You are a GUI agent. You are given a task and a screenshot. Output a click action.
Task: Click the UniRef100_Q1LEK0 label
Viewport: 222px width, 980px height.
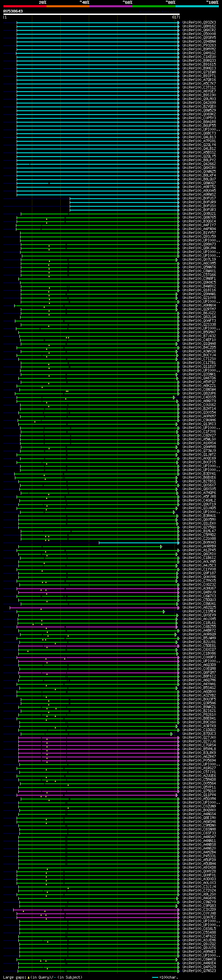(199, 523)
